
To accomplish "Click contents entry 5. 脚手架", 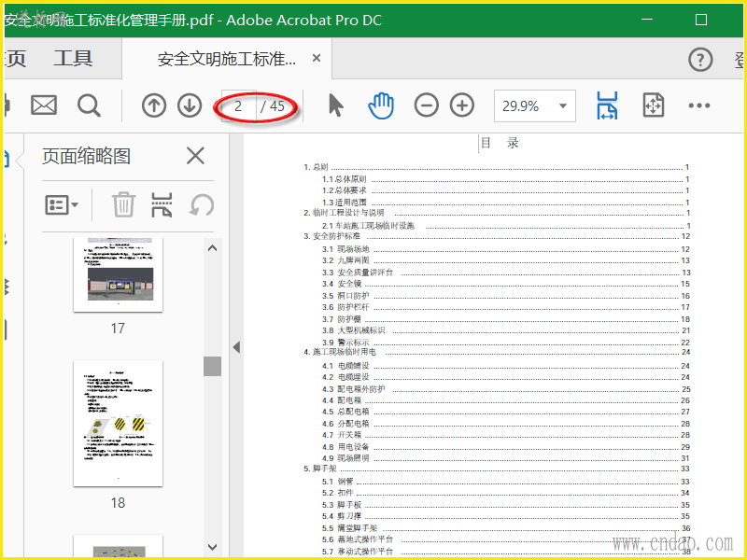I will pos(497,469).
